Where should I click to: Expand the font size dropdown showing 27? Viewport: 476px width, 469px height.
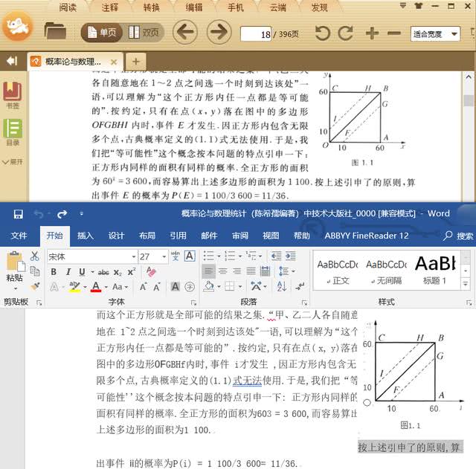click(163, 256)
